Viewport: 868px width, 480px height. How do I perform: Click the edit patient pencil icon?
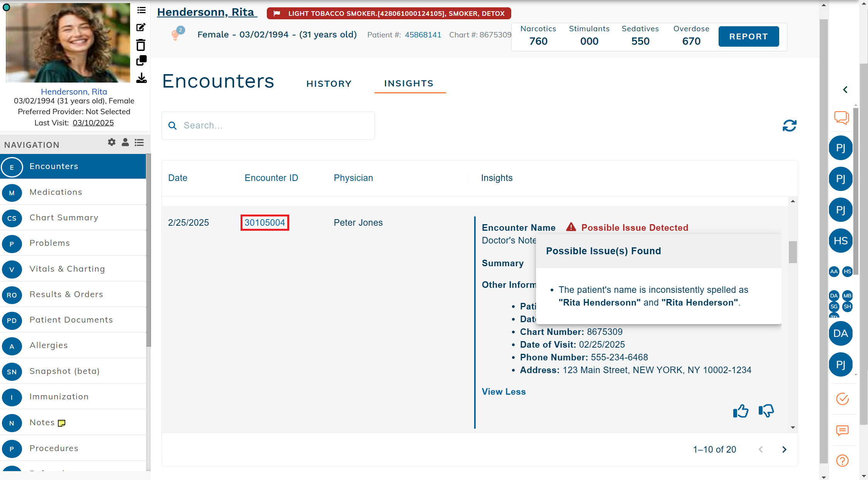[141, 27]
